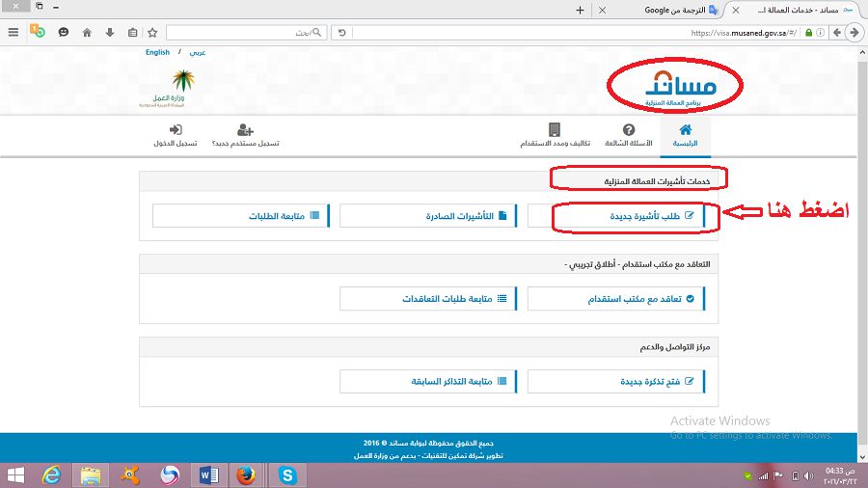Open متابعة الطلبات button
Image resolution: width=868 pixels, height=488 pixels.
tap(241, 216)
